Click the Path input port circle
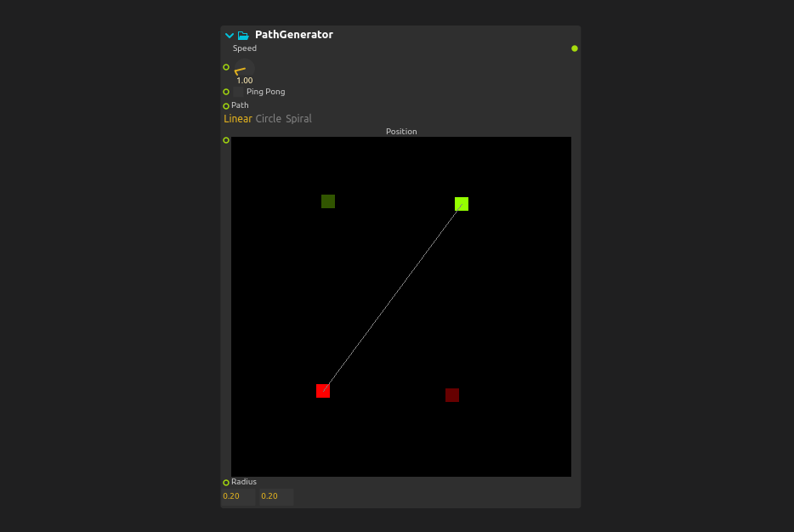794x532 pixels. click(x=226, y=106)
